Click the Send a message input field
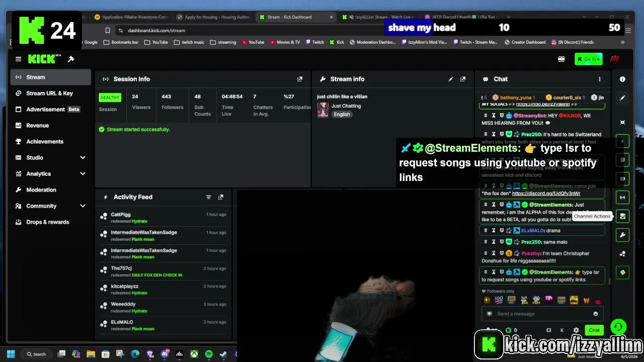644x362 pixels. 541,314
